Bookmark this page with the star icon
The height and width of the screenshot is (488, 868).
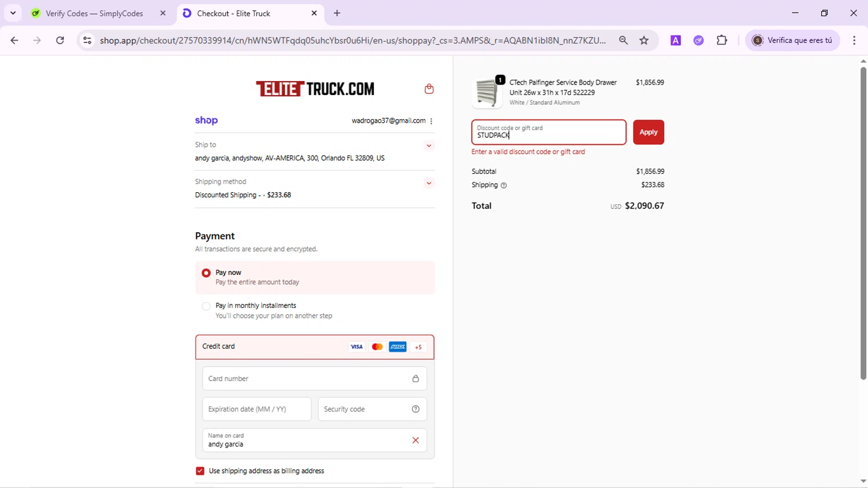click(644, 41)
